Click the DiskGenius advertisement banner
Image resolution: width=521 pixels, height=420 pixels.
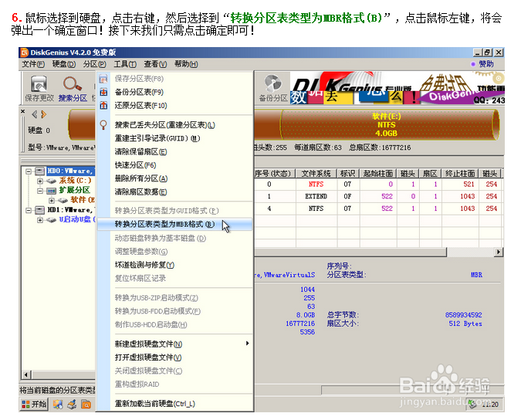(x=398, y=88)
